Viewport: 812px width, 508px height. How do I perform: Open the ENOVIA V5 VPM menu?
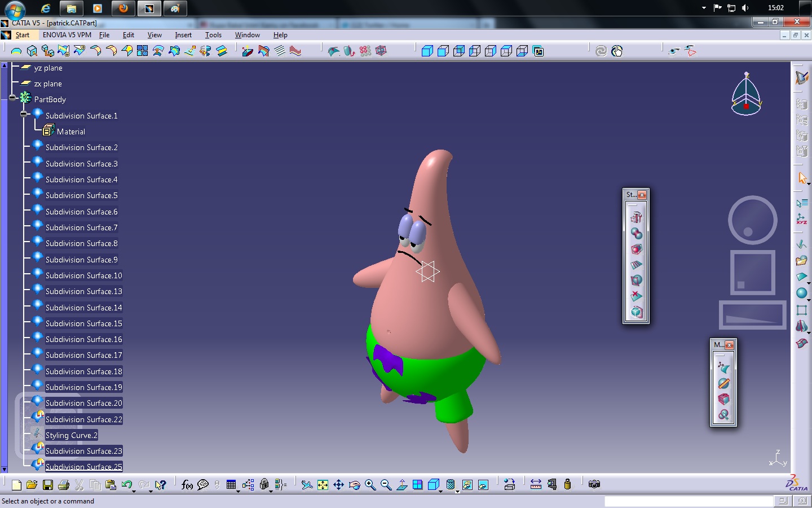(67, 35)
